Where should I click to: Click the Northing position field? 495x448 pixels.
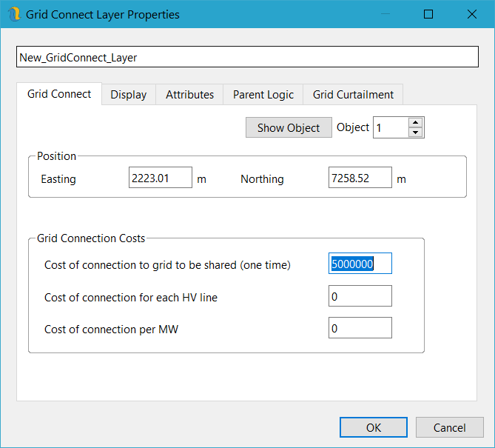coord(360,178)
